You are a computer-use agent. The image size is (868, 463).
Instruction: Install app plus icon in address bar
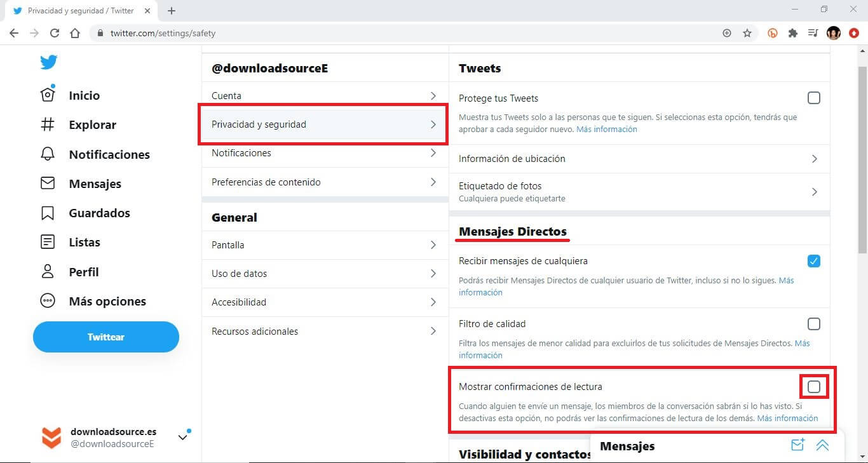click(x=727, y=33)
